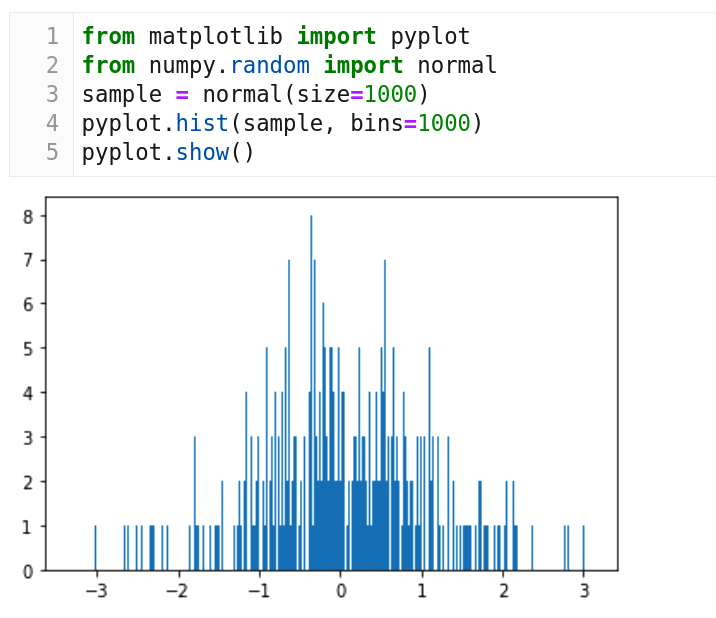Click line number 5 in the code gutter
Image resolution: width=716 pixels, height=618 pixels.
[x=52, y=153]
